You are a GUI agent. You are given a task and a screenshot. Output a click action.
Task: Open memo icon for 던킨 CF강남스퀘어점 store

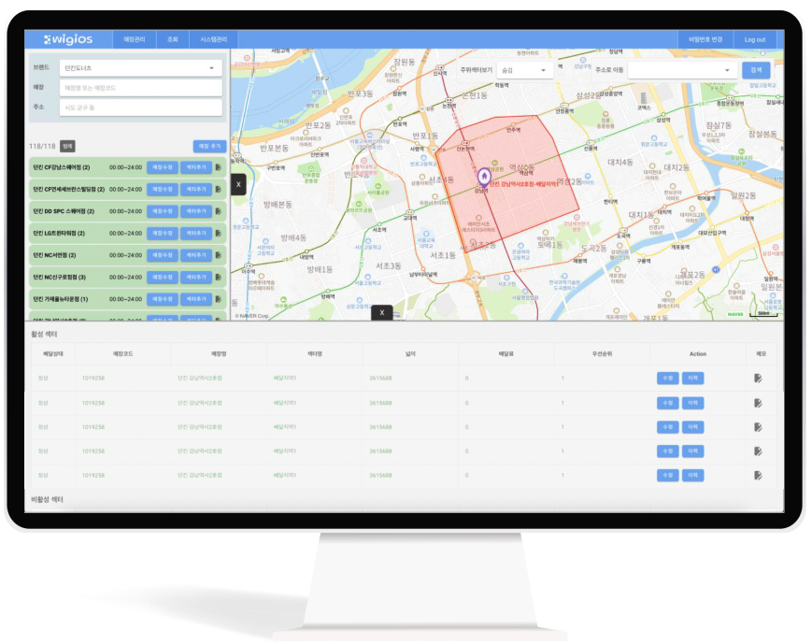[x=219, y=167]
